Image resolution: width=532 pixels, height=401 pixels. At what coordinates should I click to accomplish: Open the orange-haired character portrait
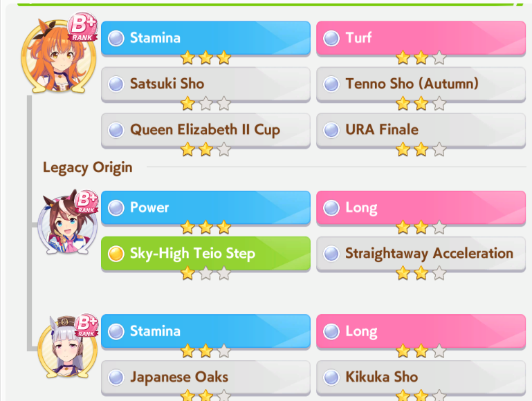58,56
